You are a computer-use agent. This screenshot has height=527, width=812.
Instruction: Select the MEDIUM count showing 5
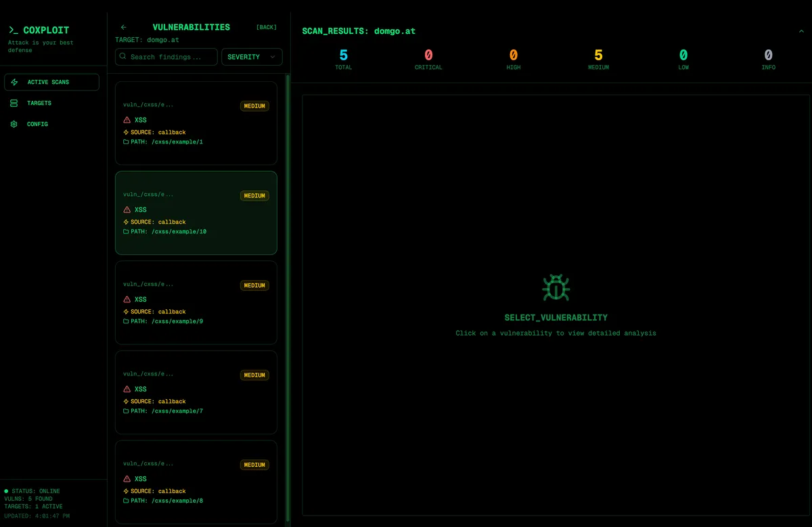pyautogui.click(x=598, y=55)
